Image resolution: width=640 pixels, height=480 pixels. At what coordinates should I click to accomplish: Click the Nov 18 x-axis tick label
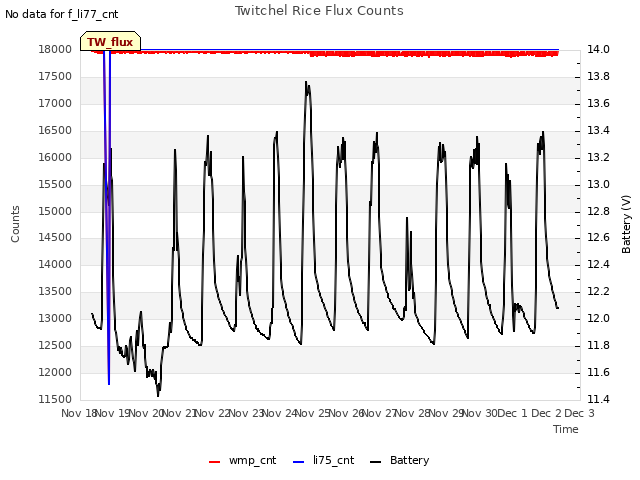(x=80, y=413)
